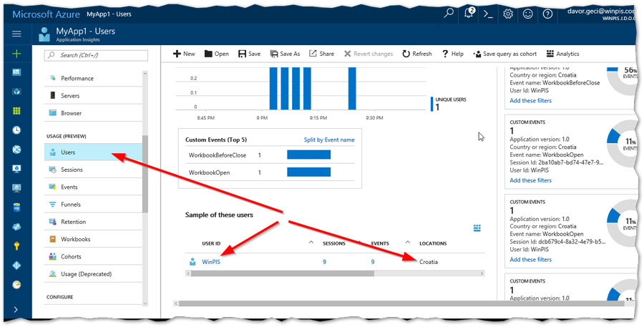Viewport: 644px width, 327px height.
Task: Click Share in the toolbar
Action: click(x=321, y=54)
